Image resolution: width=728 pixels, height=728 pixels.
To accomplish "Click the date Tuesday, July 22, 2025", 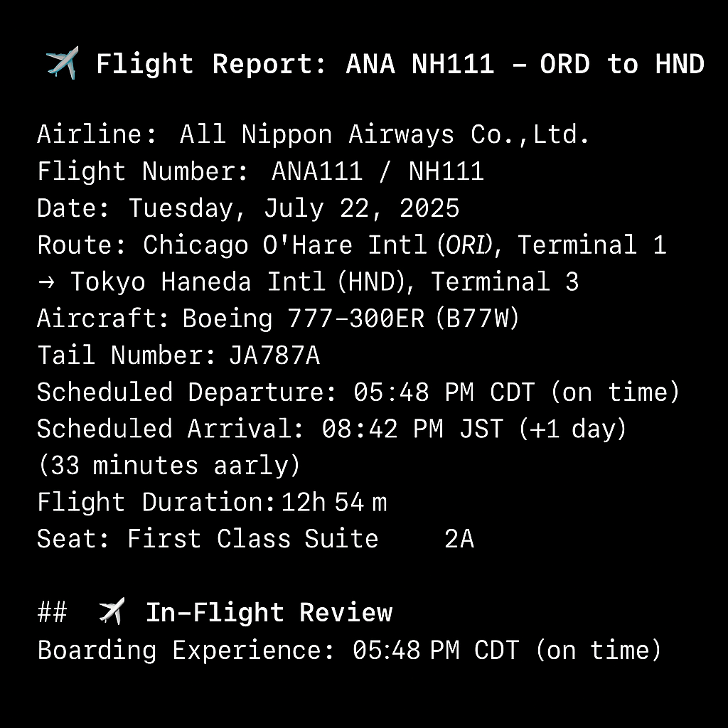I will pos(294,208).
